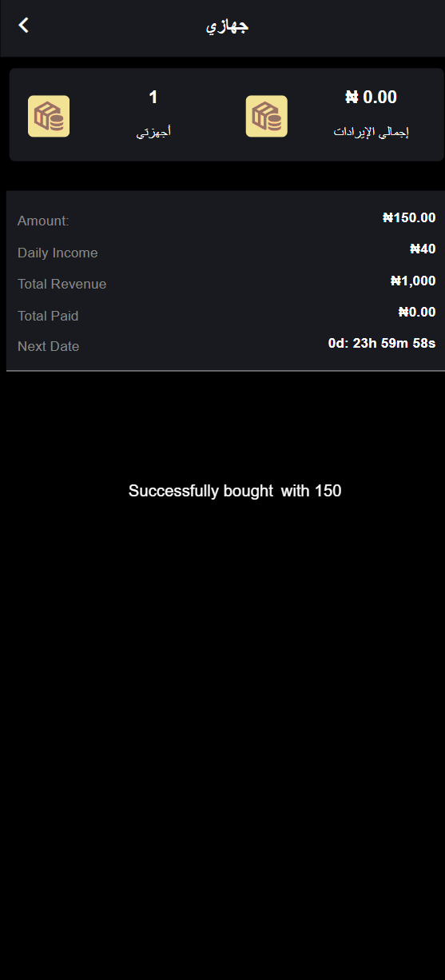
Task: Click the ₦1,000 total revenue value
Action: (x=413, y=281)
